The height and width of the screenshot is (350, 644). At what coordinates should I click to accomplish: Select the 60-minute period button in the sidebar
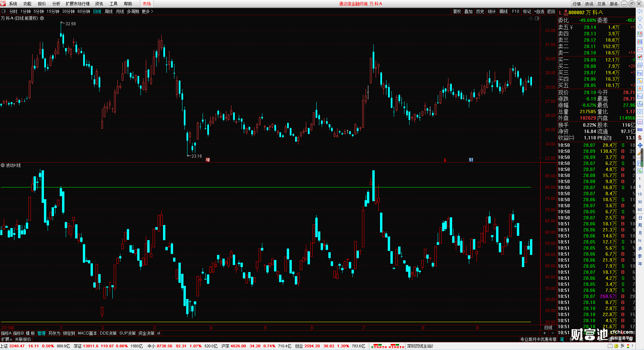click(640, 210)
